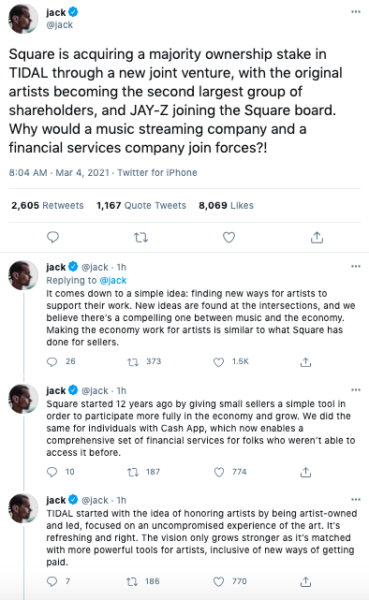Open the @jack link in 'Replying to'

pyautogui.click(x=113, y=280)
